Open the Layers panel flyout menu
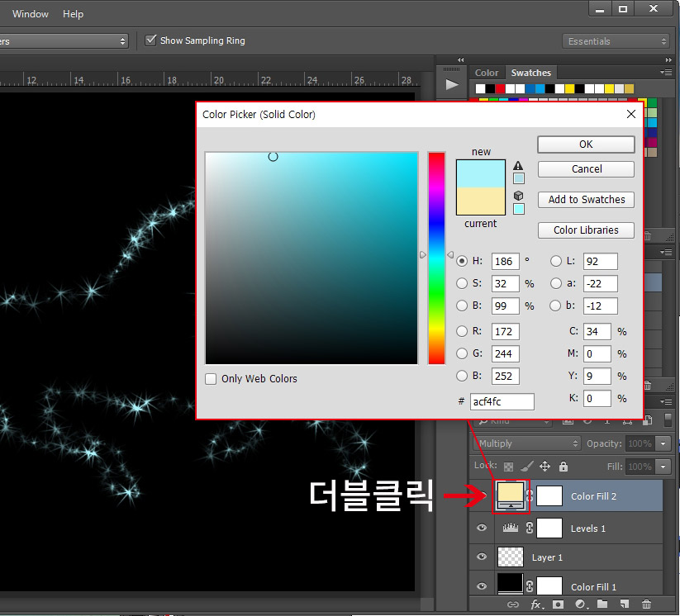Viewport: 680px width, 616px height. point(666,402)
